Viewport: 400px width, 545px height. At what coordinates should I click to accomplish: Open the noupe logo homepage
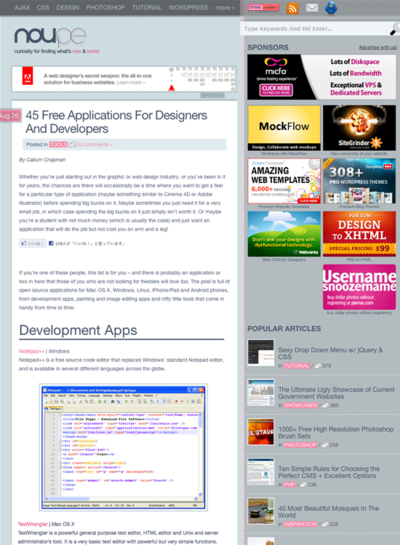50,36
